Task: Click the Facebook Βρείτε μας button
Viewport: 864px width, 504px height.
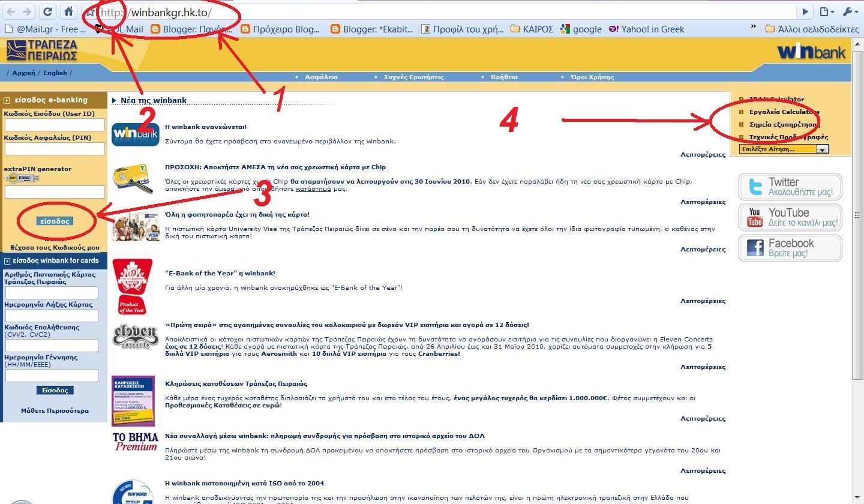Action: (x=790, y=248)
